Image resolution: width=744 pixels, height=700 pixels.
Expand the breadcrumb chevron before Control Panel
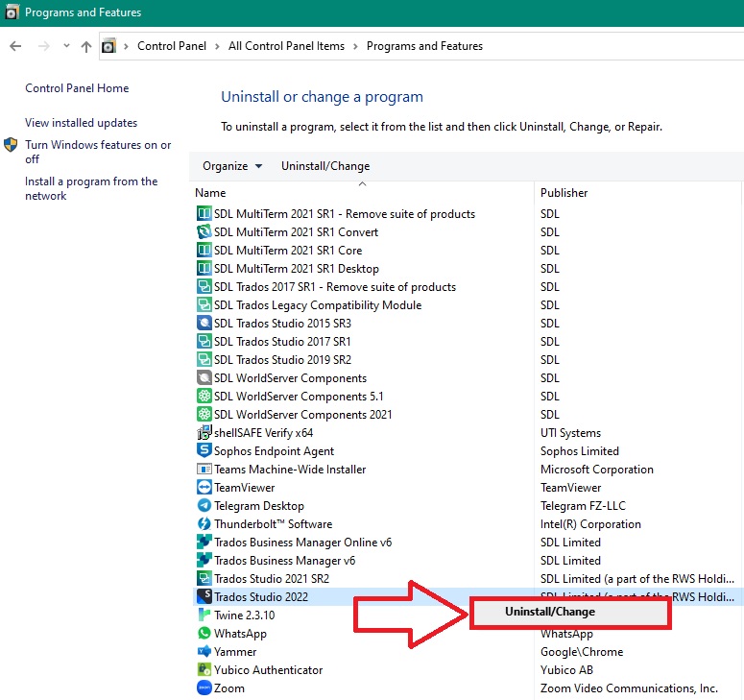point(126,46)
